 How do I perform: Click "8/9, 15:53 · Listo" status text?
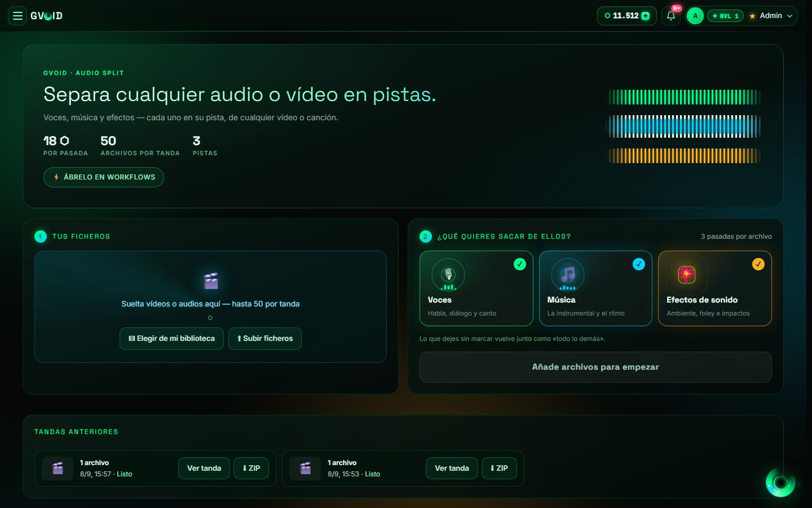click(354, 474)
